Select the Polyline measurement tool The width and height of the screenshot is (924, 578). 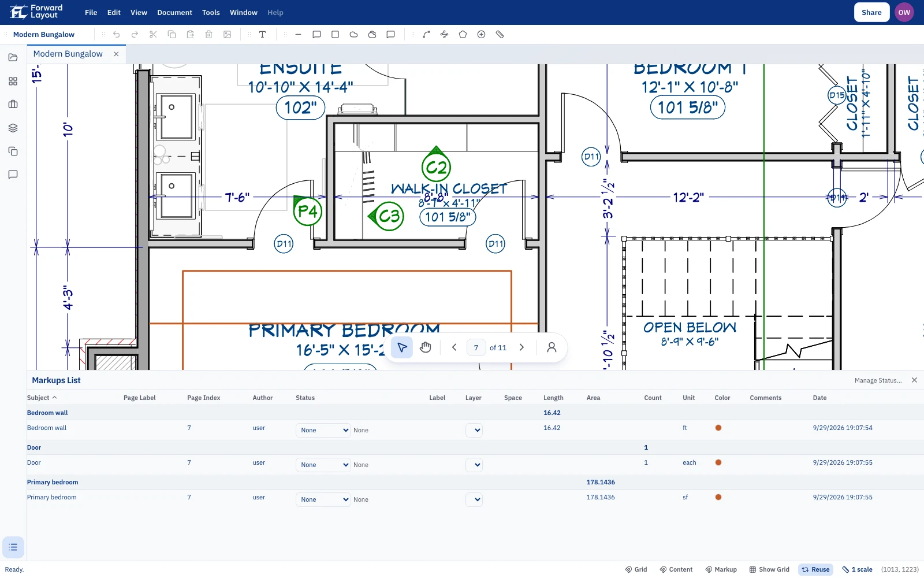[x=444, y=35]
